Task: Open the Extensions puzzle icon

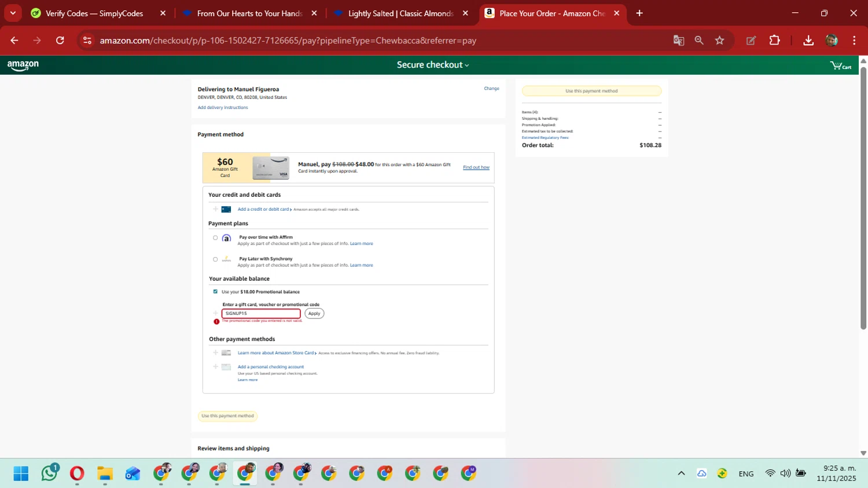Action: [x=774, y=41]
